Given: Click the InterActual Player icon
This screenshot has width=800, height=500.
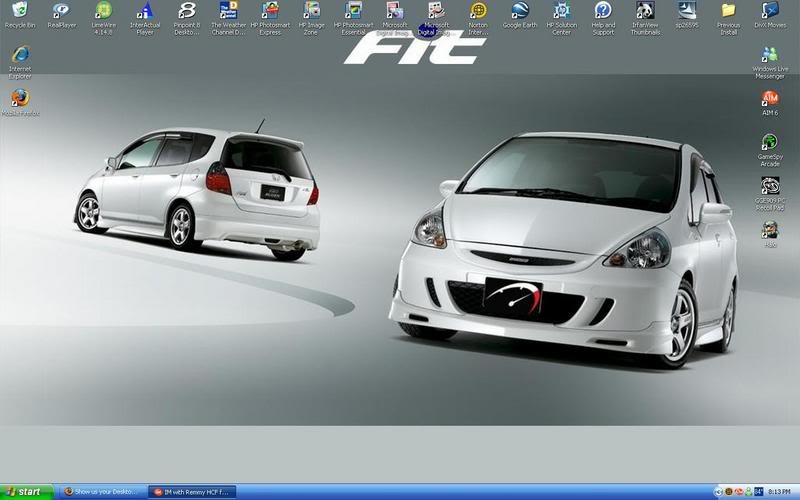Looking at the screenshot, I should point(145,18).
